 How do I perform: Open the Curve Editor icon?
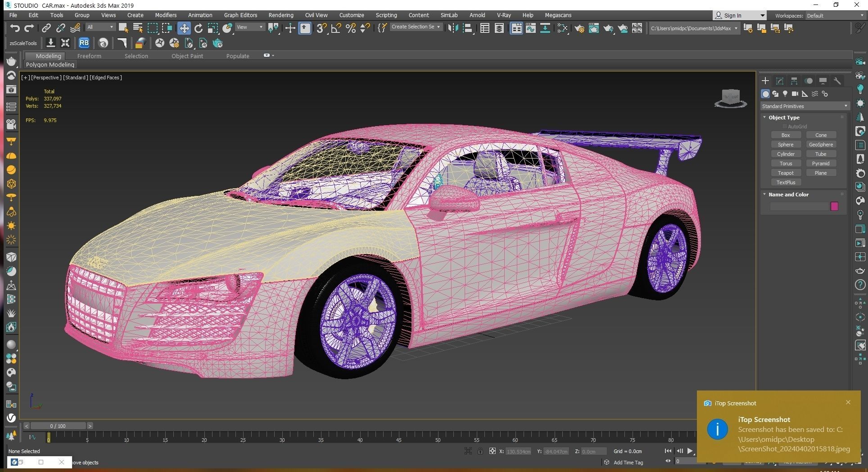(531, 28)
